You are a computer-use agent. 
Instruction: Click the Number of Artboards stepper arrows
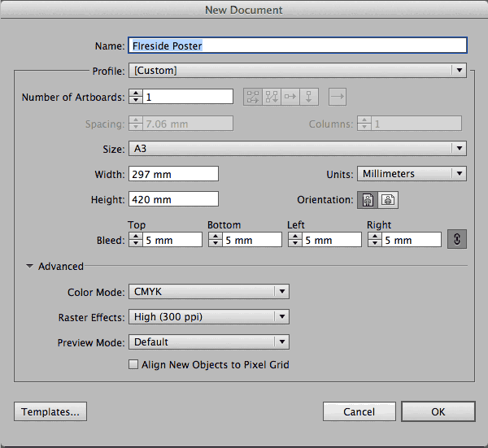point(136,97)
